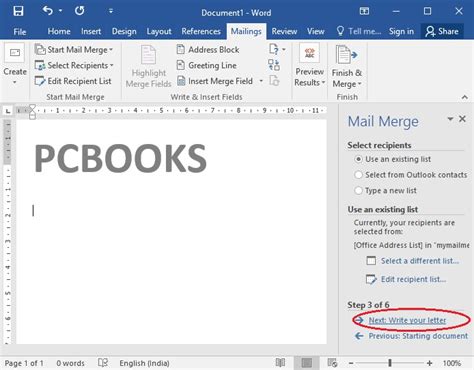This screenshot has height=370, width=474.
Task: Switch to the Insert tab
Action: (x=91, y=31)
